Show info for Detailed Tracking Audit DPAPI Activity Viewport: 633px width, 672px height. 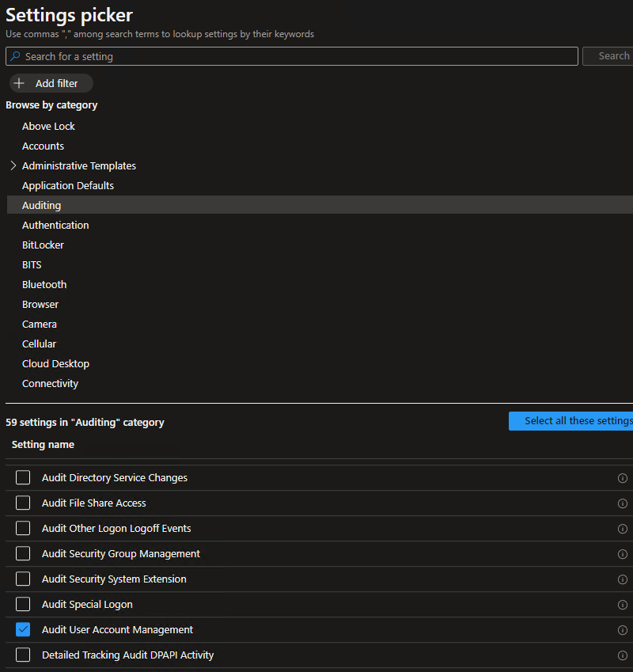pos(623,655)
